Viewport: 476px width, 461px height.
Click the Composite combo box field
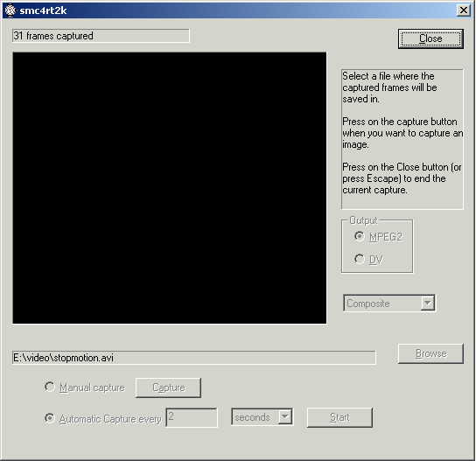click(x=389, y=303)
